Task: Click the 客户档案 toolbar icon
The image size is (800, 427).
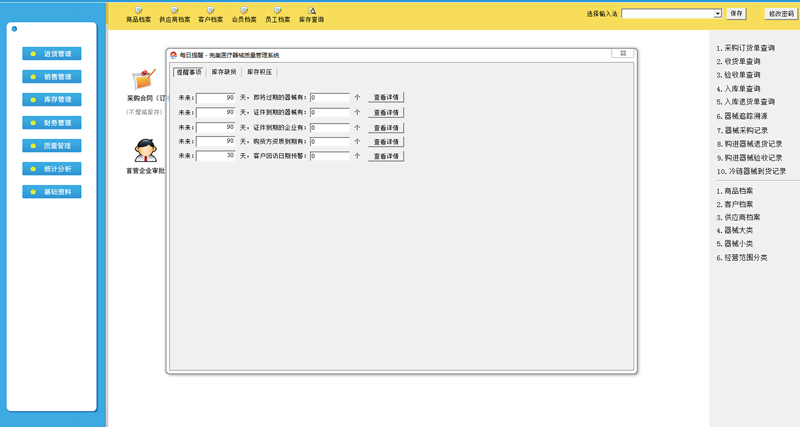Action: [x=210, y=11]
